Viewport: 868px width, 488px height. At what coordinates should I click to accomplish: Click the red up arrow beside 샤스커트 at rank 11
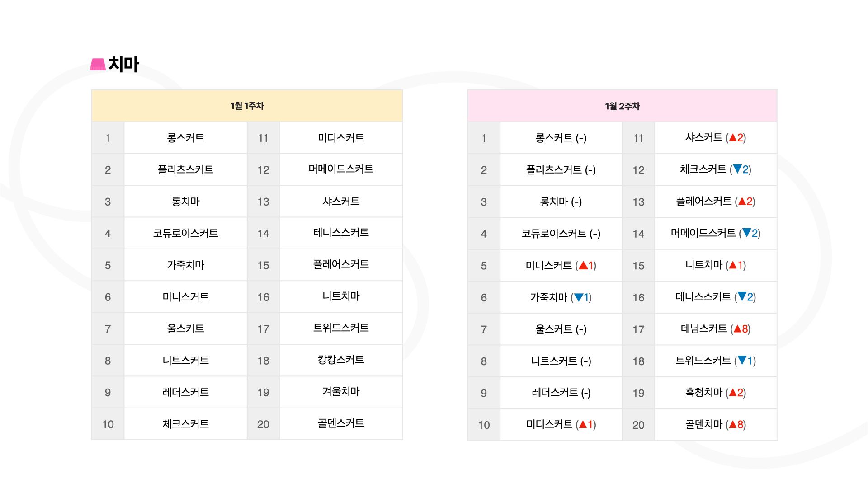(733, 137)
